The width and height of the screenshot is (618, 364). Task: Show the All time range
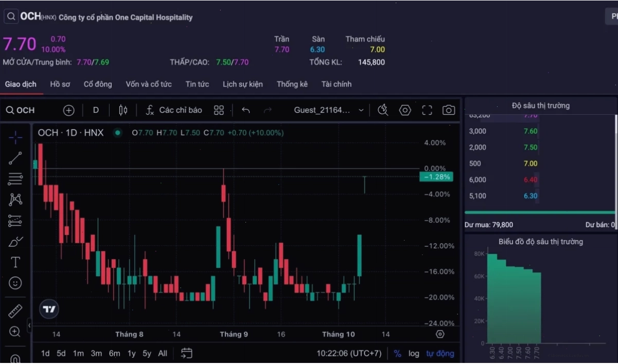tap(163, 354)
